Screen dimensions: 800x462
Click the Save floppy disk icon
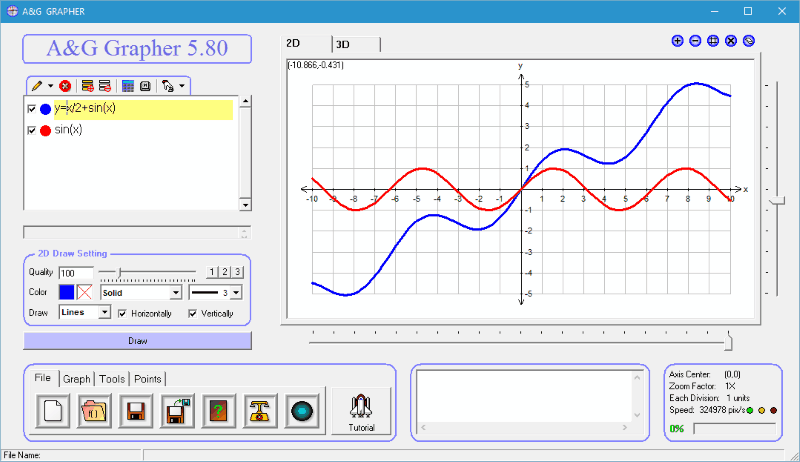[x=136, y=411]
